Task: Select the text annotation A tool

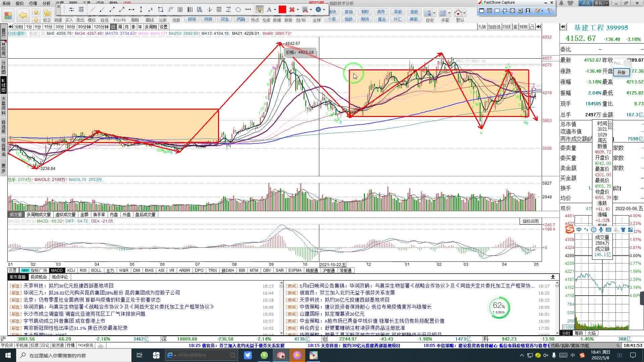Action: point(269,10)
